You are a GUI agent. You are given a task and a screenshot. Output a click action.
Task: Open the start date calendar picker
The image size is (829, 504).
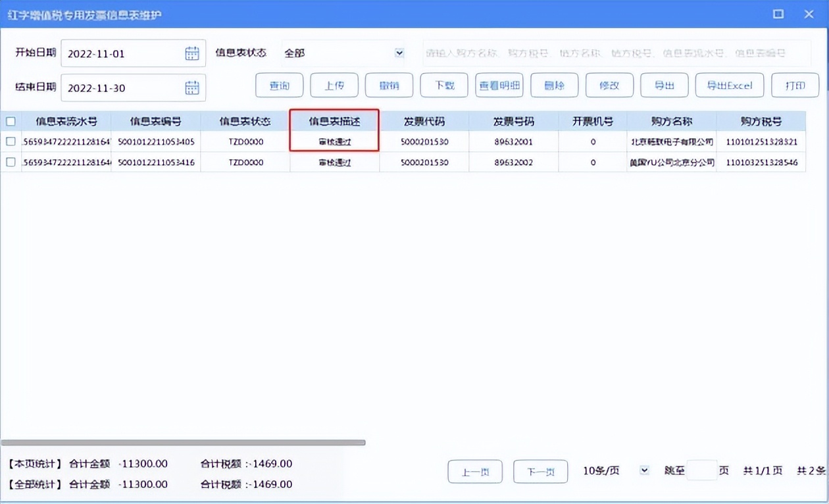[x=191, y=53]
